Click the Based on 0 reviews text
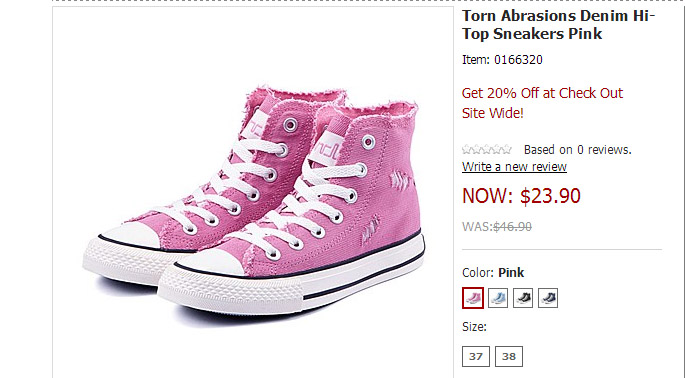 578,150
